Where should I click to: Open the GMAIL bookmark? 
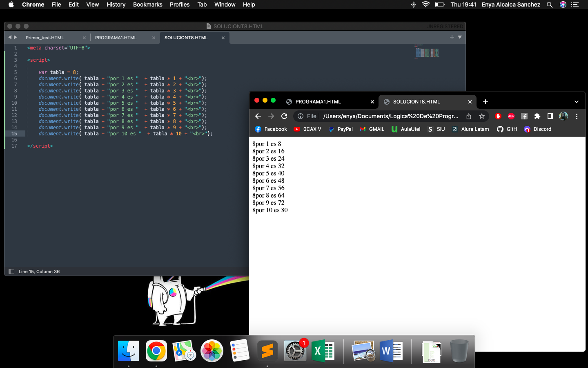pyautogui.click(x=372, y=129)
